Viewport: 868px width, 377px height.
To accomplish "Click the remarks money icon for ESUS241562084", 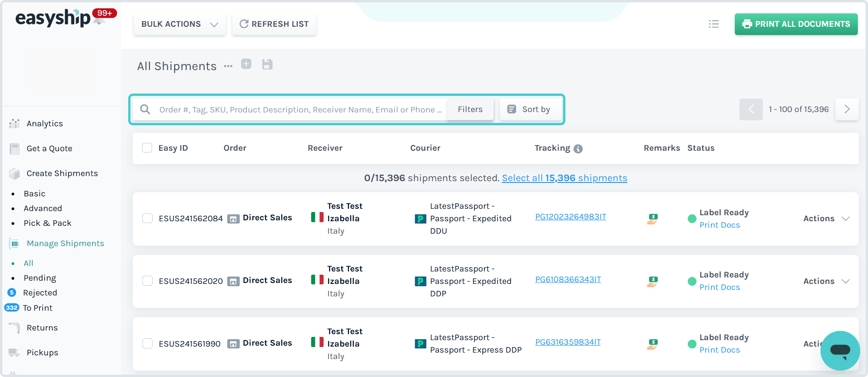I will [x=652, y=218].
